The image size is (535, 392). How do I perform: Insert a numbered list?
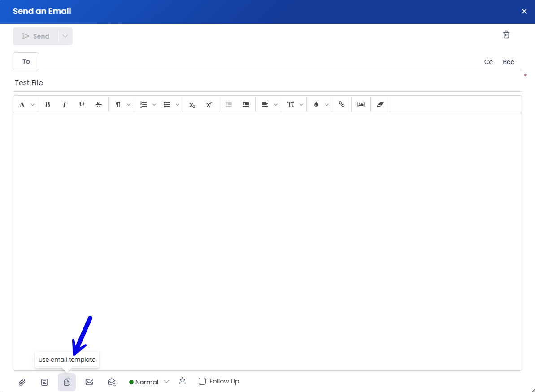(x=144, y=105)
